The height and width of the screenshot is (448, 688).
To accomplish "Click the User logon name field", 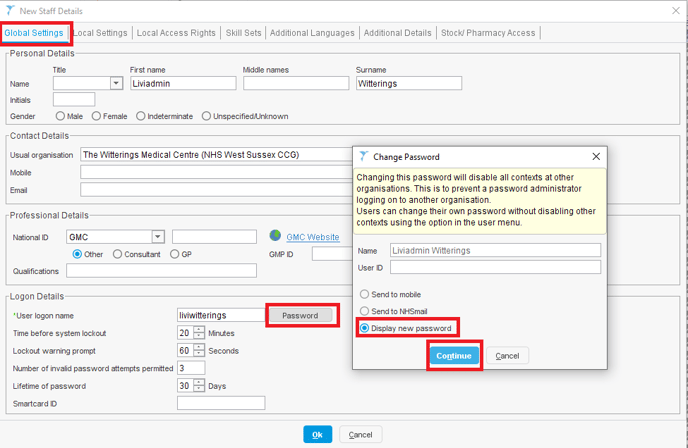I will tap(220, 315).
